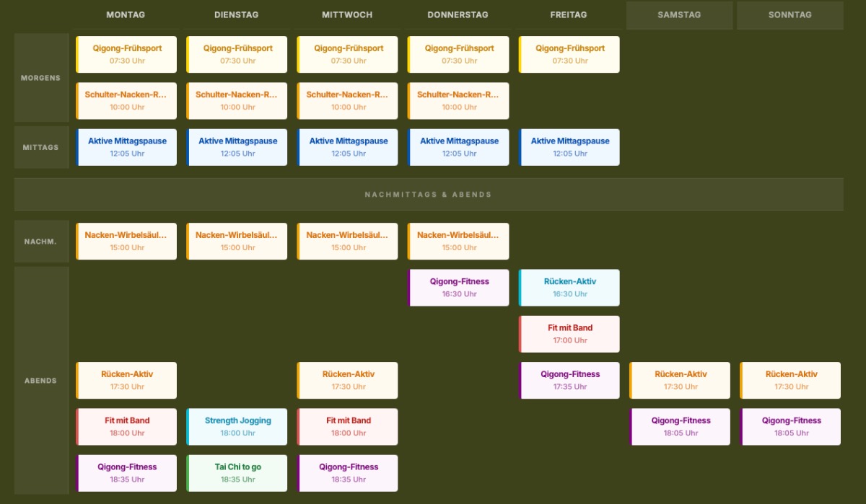
Task: Click Friday's Fit mit Band 17:00 class
Action: tap(569, 334)
